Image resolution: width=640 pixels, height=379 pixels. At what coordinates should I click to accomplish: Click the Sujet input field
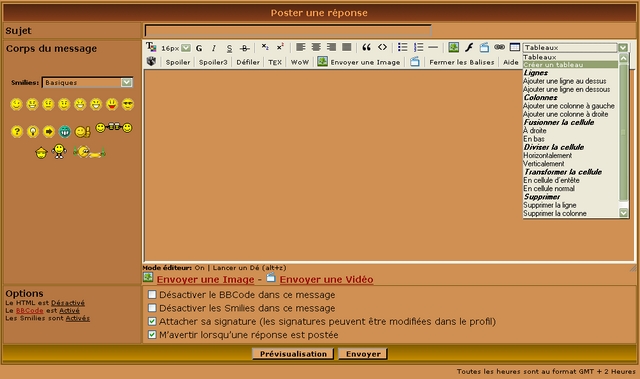click(x=288, y=31)
